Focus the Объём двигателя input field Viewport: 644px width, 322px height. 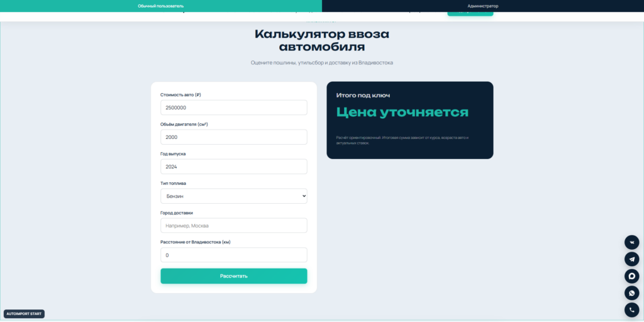point(234,137)
